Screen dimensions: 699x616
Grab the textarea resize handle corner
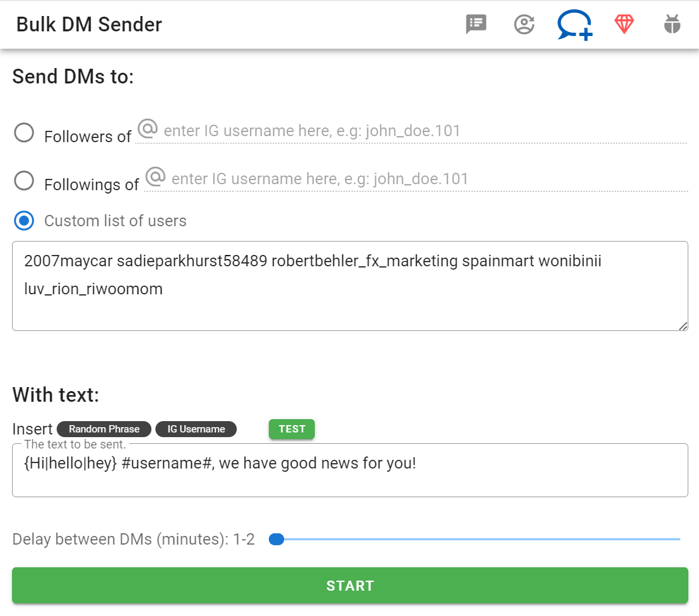[x=683, y=326]
